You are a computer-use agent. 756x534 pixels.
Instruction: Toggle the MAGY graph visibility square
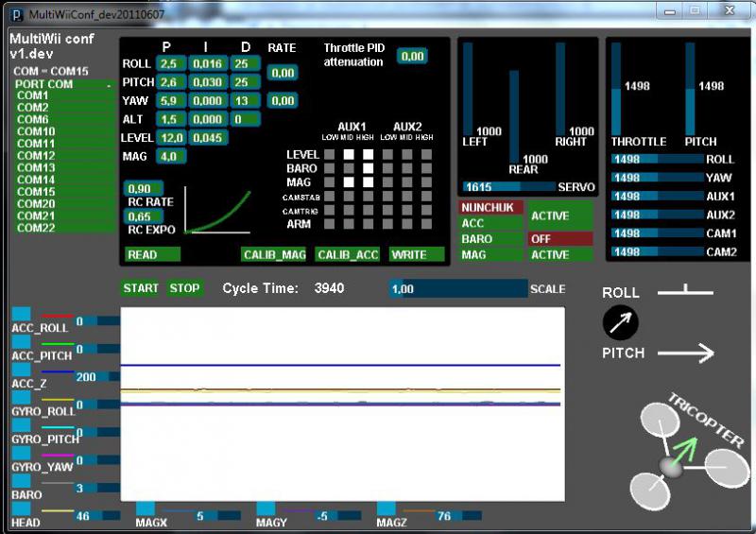tap(266, 508)
